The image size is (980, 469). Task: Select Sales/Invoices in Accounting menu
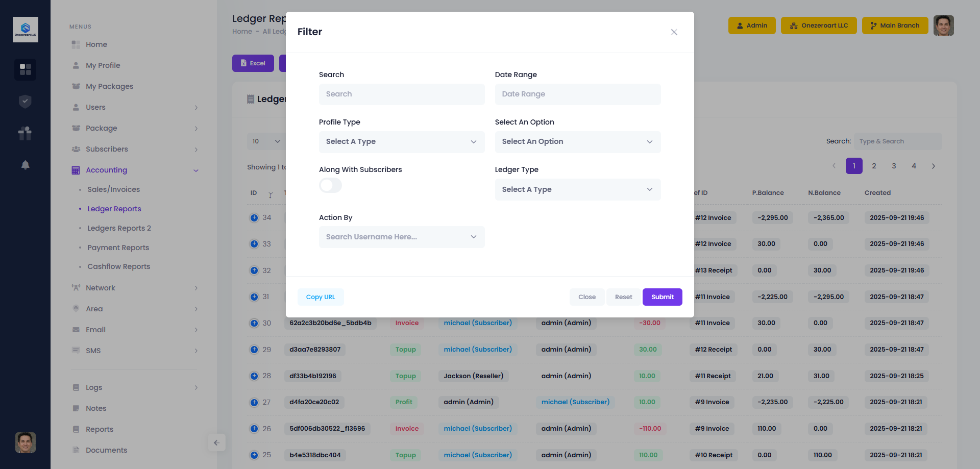coord(113,189)
